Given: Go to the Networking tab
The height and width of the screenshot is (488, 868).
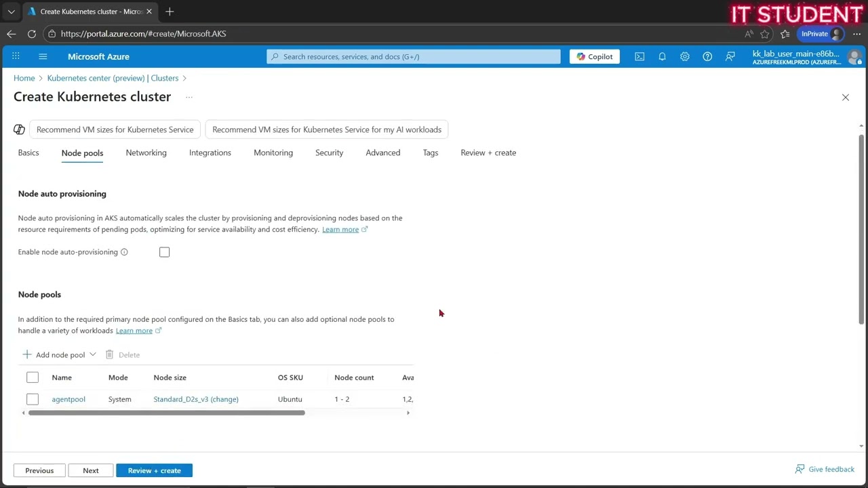Looking at the screenshot, I should (x=146, y=152).
